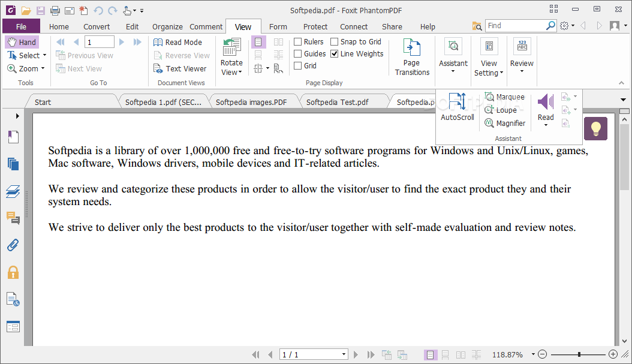This screenshot has width=632, height=364.
Task: Zoom in with plus button in status bar
Action: click(613, 354)
